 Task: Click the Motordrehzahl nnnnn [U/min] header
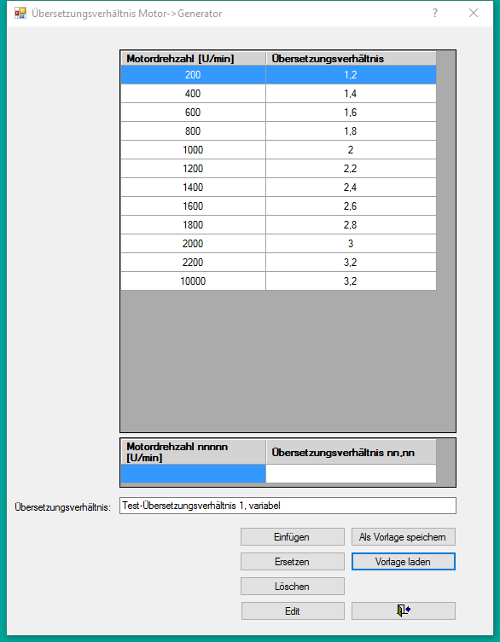tap(193, 452)
